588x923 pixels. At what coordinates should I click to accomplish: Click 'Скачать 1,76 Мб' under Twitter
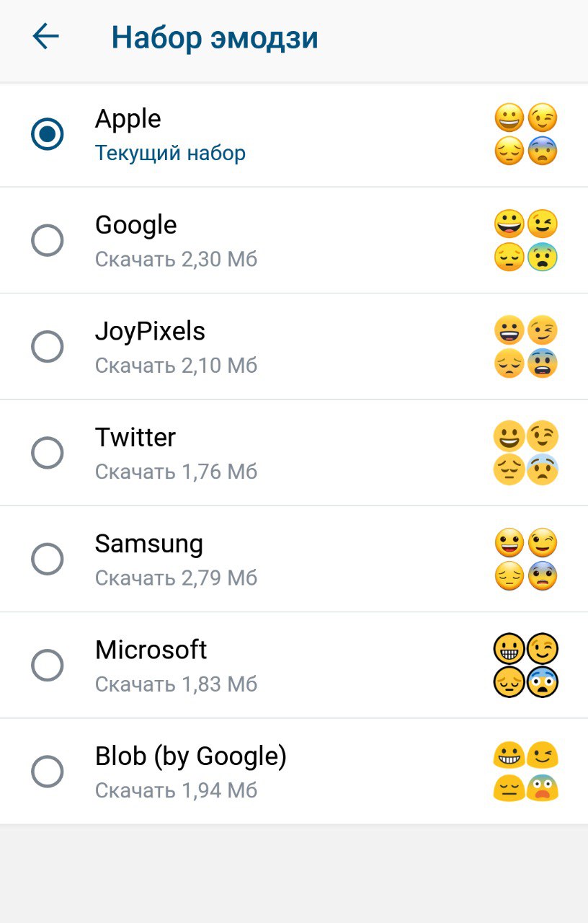(176, 472)
